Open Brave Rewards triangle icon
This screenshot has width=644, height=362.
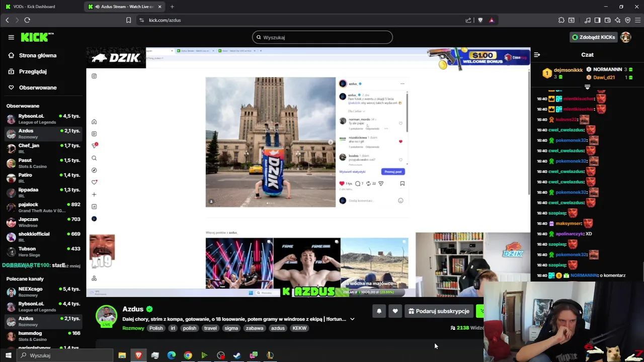492,20
